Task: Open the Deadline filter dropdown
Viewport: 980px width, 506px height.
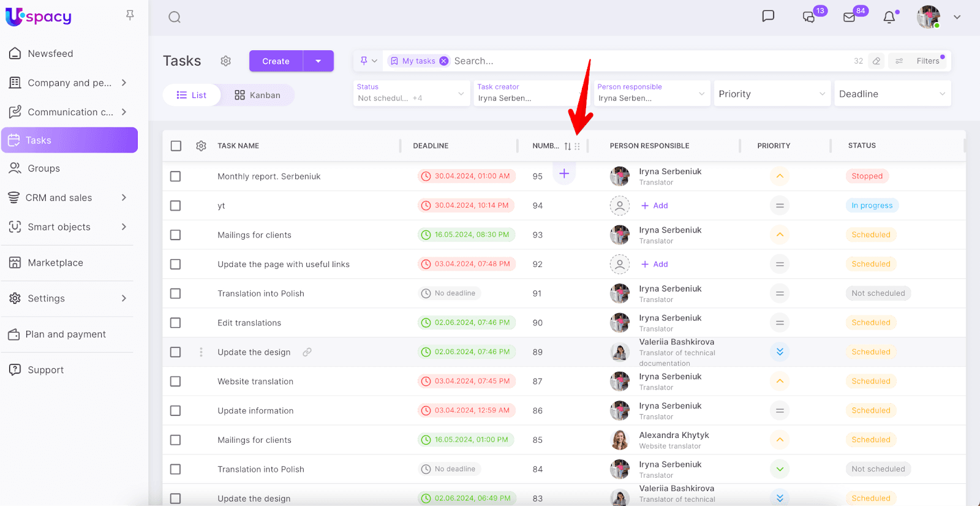Action: coord(892,94)
